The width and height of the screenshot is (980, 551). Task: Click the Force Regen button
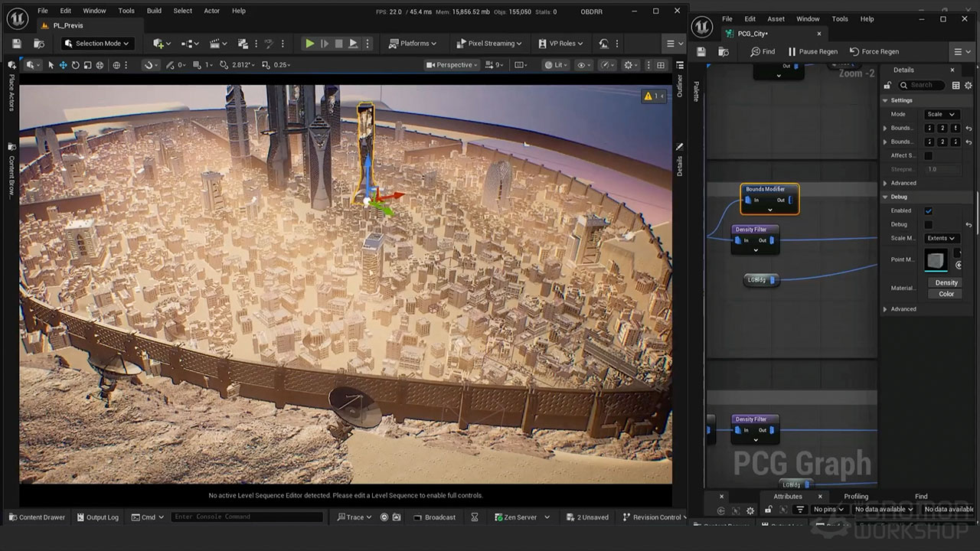874,51
